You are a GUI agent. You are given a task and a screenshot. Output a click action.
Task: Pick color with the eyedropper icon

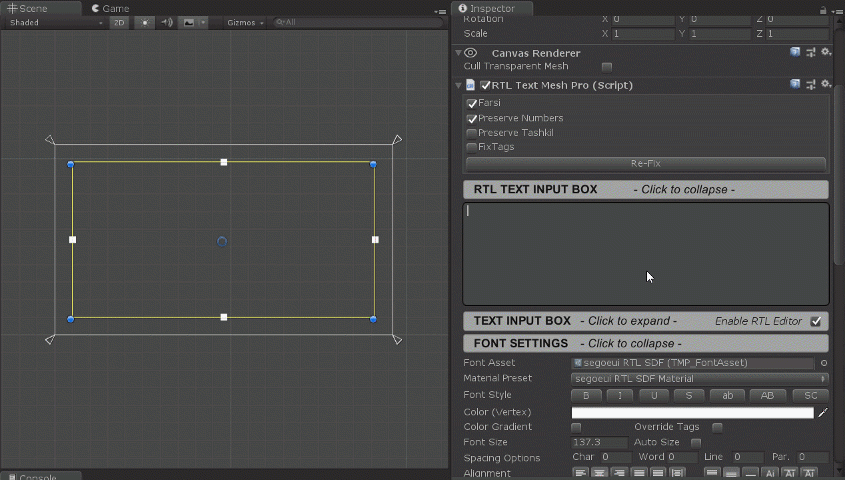(x=823, y=413)
